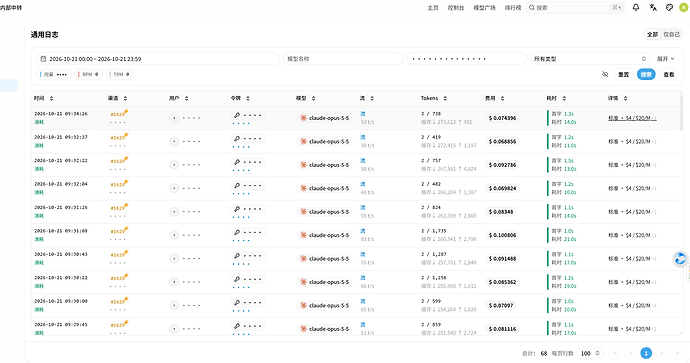This screenshot has width=690, height=363.
Task: Click the highlighted sidebar item on the left
Action: [x=9, y=85]
